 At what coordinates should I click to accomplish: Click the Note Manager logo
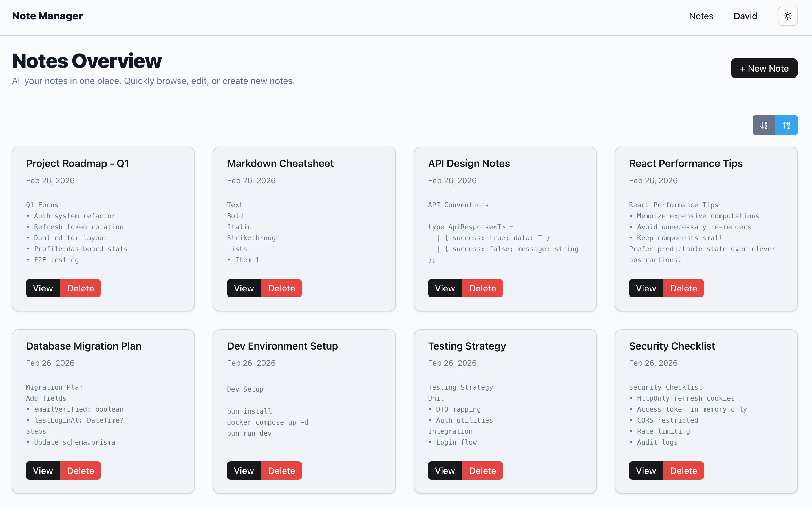tap(47, 16)
